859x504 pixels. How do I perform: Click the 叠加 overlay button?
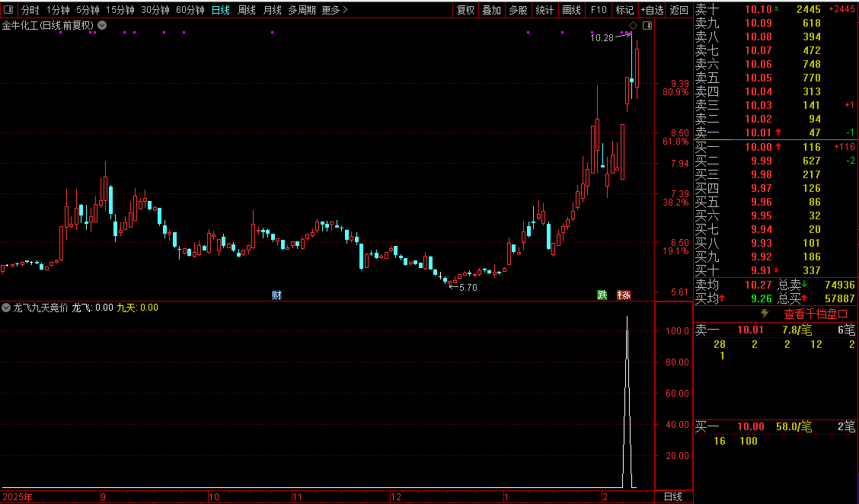point(491,10)
